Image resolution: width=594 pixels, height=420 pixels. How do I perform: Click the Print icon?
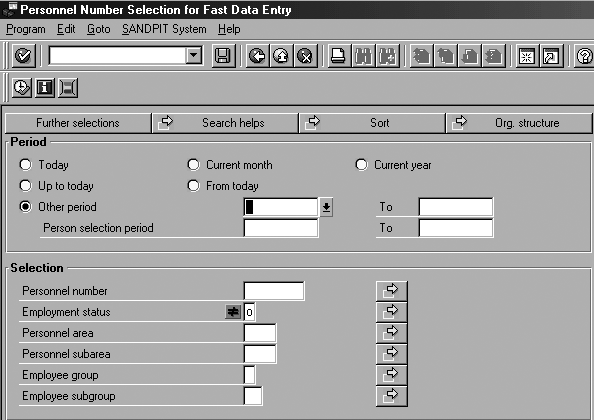pyautogui.click(x=338, y=56)
